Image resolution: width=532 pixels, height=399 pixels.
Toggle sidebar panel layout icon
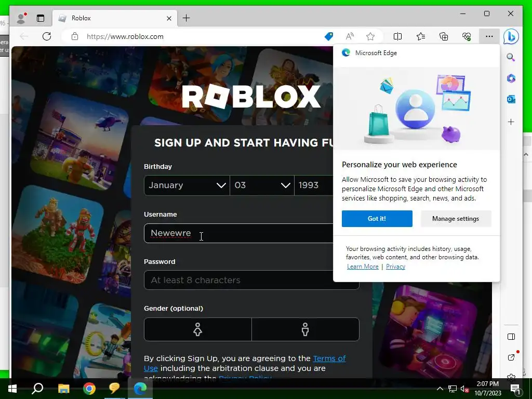[x=511, y=337]
